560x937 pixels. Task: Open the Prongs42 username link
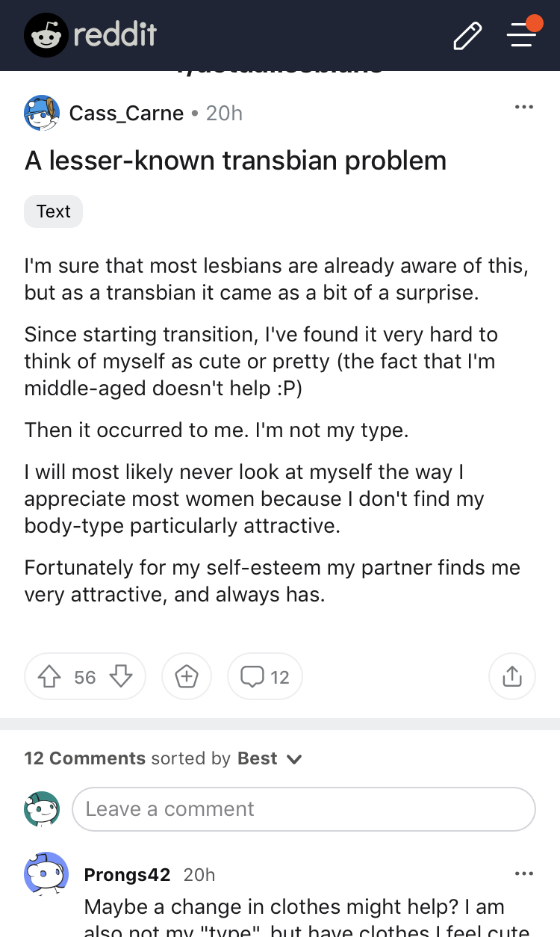[x=127, y=874]
